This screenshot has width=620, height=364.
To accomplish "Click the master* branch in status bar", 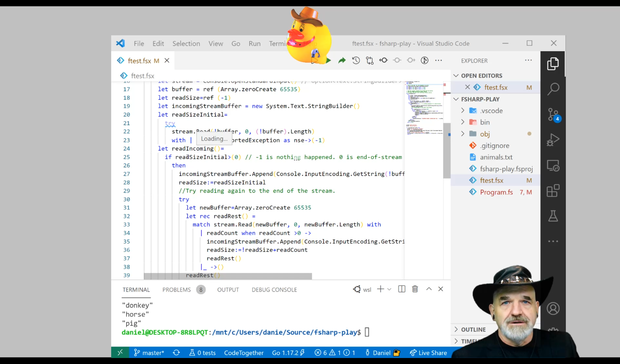I will point(149,353).
